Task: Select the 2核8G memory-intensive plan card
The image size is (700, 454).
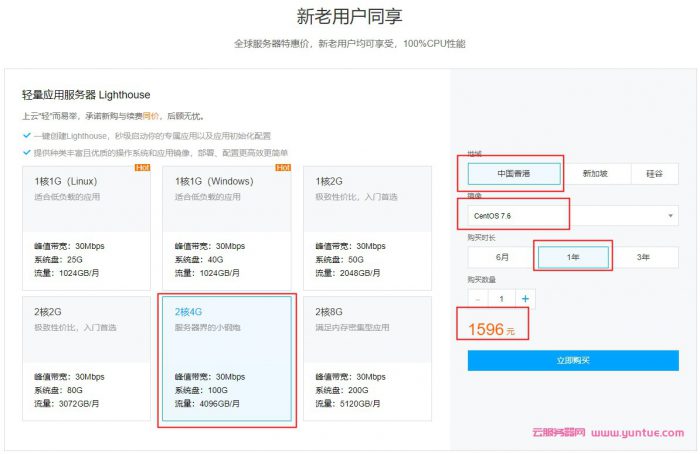Action: [367, 358]
